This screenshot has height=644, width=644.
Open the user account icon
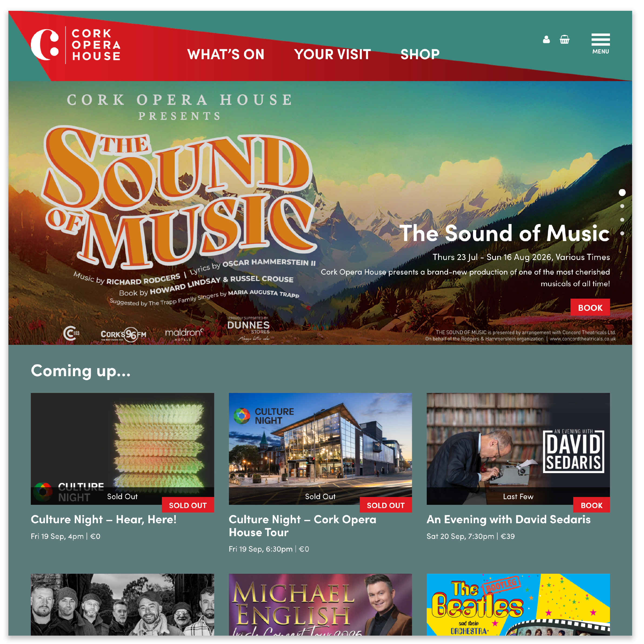[x=546, y=40]
